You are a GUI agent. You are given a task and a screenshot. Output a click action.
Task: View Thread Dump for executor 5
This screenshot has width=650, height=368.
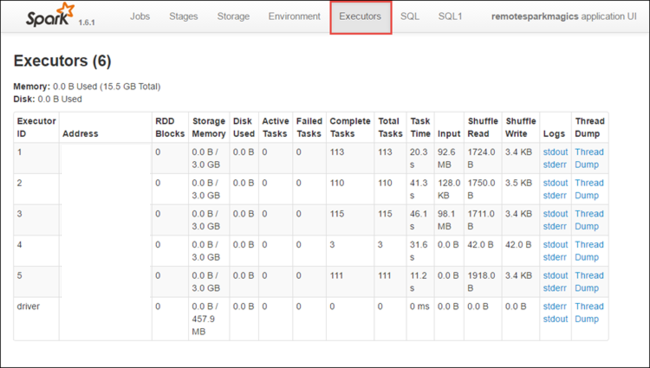[x=589, y=282]
